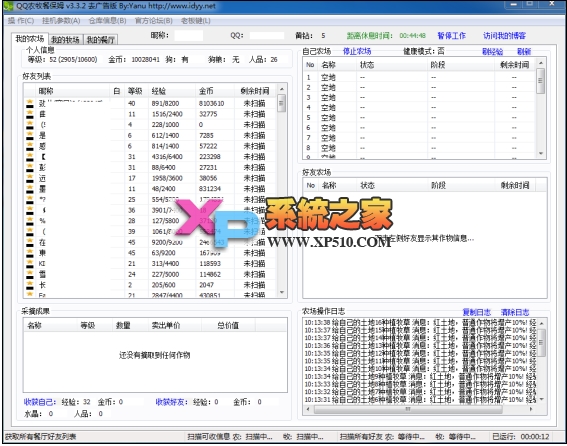567x446 pixels.
Task: Open the 挂机参数(A) menu
Action: [x=61, y=21]
